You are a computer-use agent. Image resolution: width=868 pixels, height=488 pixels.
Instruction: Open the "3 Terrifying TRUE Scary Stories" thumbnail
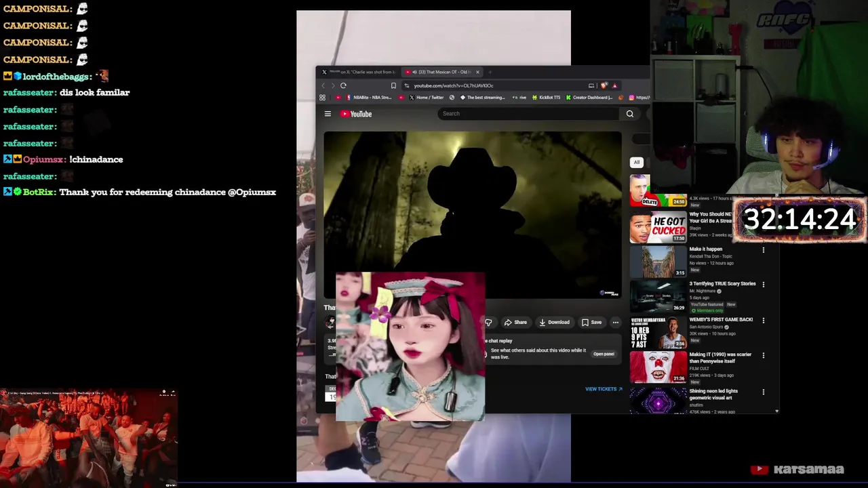[x=658, y=297]
